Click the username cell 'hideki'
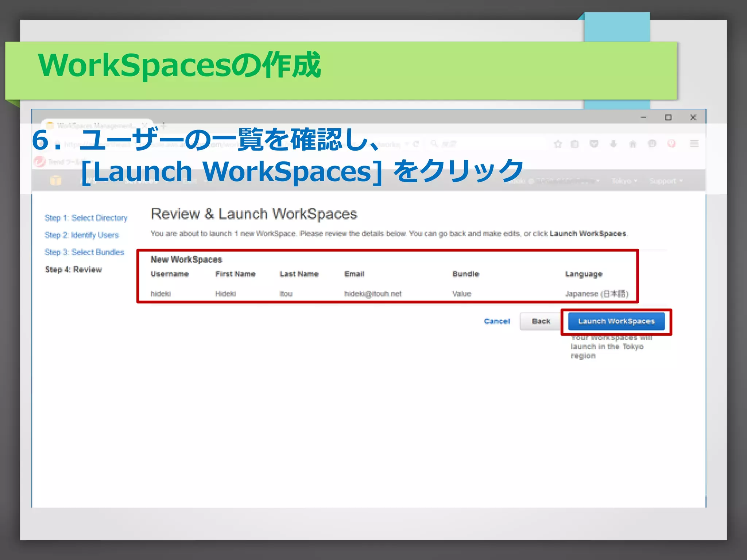Screen dimensions: 747x560 [160, 293]
